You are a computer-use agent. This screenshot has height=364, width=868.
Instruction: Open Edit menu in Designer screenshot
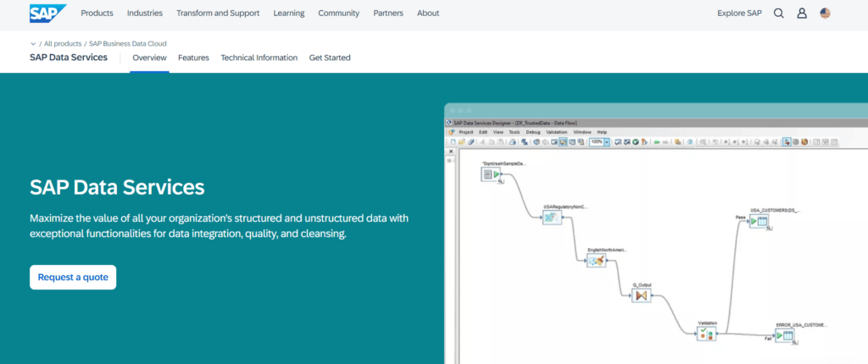click(x=483, y=132)
